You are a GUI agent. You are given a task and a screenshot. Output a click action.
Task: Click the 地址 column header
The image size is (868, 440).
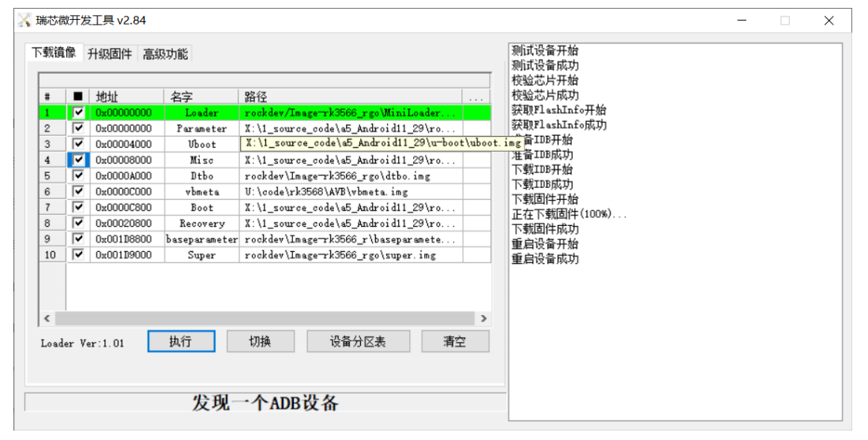pos(127,97)
